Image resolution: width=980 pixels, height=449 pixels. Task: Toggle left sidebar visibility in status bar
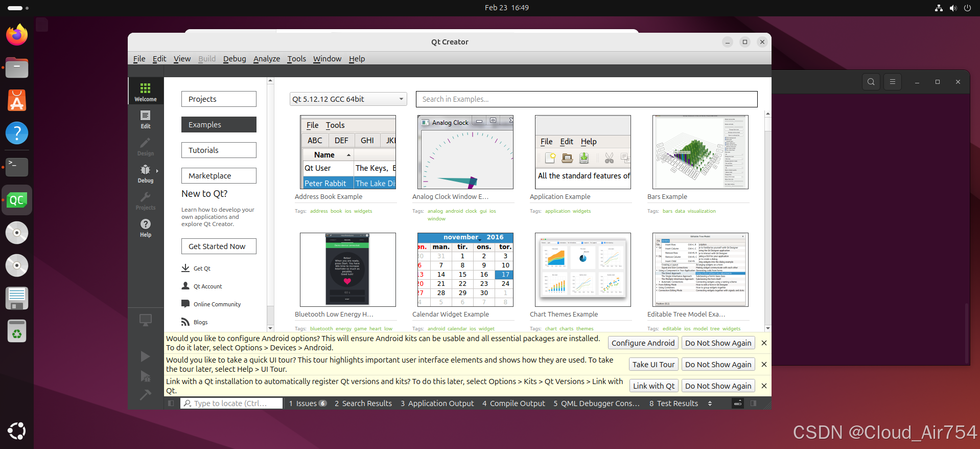coord(171,403)
